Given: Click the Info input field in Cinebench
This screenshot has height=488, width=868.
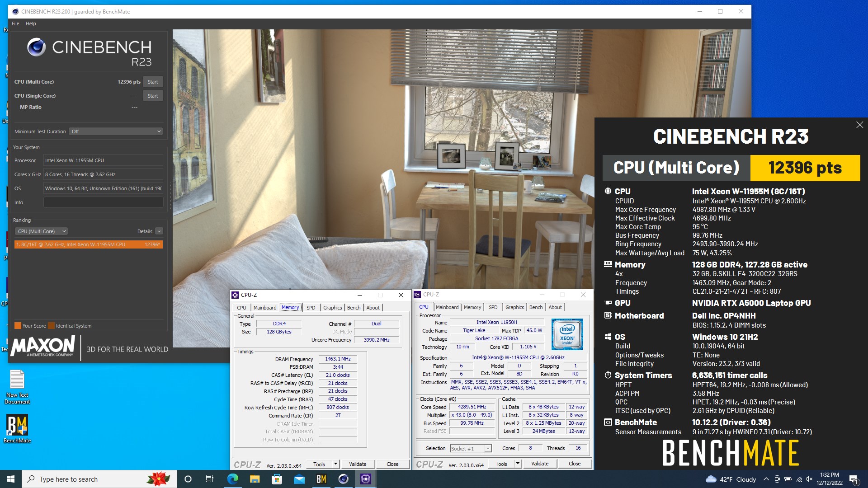Looking at the screenshot, I should click(103, 202).
